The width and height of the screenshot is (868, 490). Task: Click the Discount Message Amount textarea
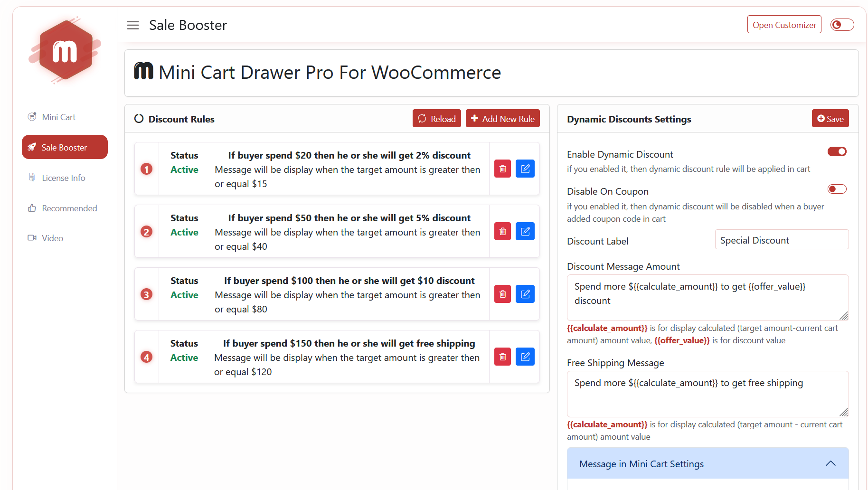coord(708,298)
